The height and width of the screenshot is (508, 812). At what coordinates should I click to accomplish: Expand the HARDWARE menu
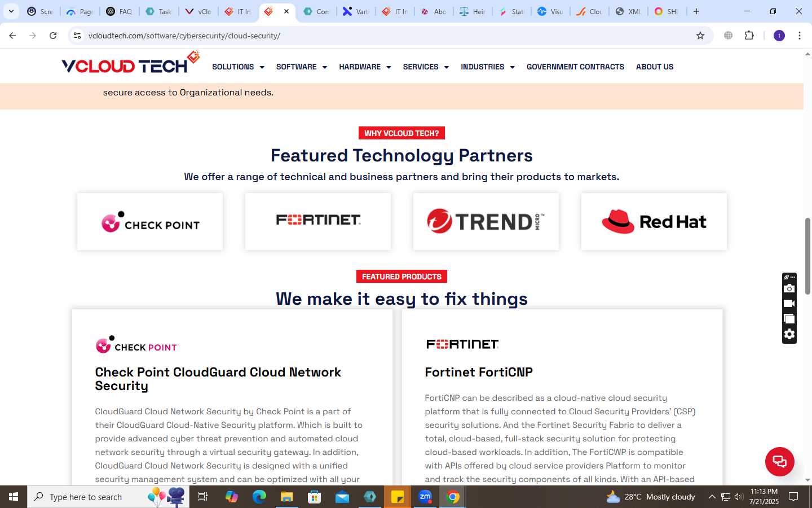pos(365,67)
